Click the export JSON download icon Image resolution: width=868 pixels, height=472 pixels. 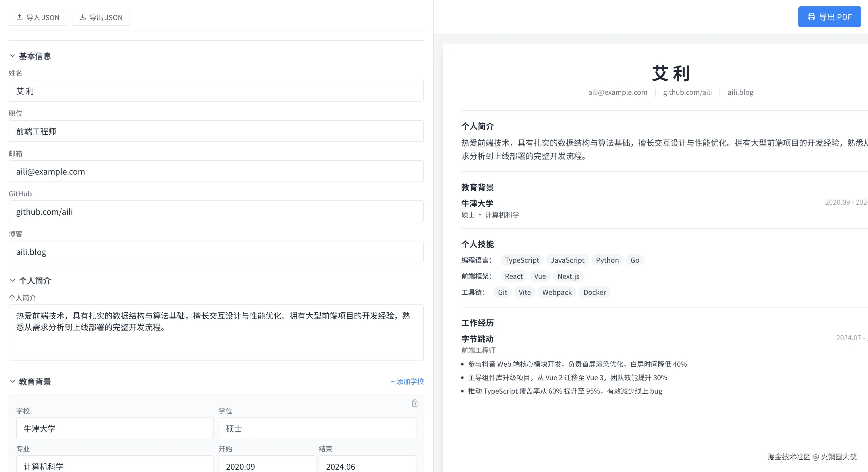click(82, 17)
